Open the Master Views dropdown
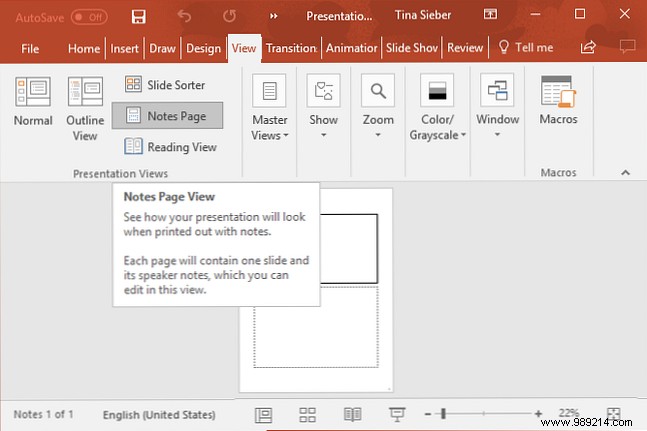 click(269, 108)
